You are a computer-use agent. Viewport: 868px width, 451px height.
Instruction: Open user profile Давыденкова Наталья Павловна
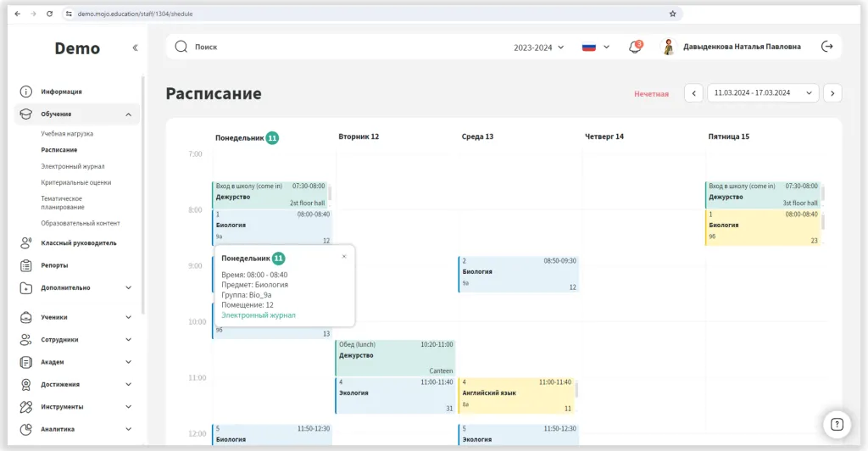pyautogui.click(x=731, y=47)
